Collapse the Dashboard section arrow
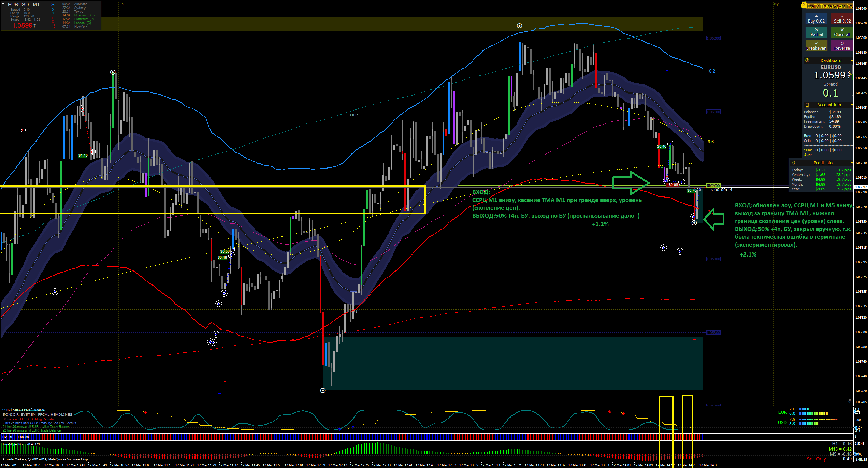The height and width of the screenshot is (468, 868). [x=852, y=61]
